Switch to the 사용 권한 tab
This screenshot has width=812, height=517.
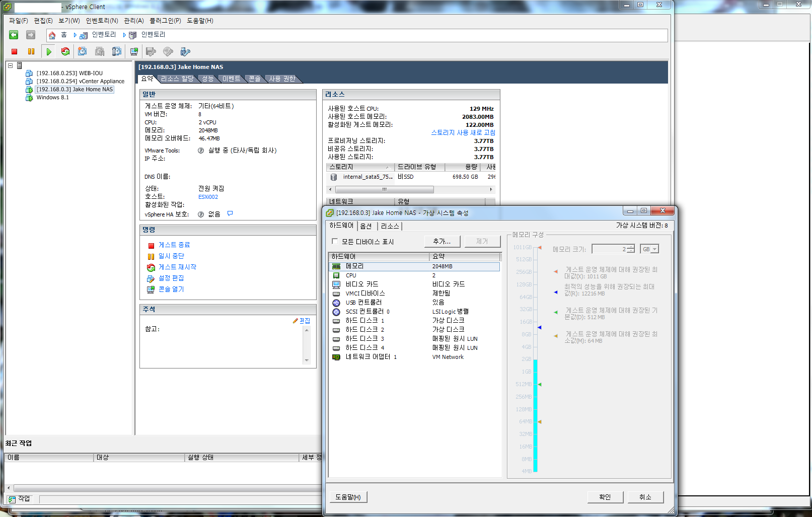click(282, 79)
